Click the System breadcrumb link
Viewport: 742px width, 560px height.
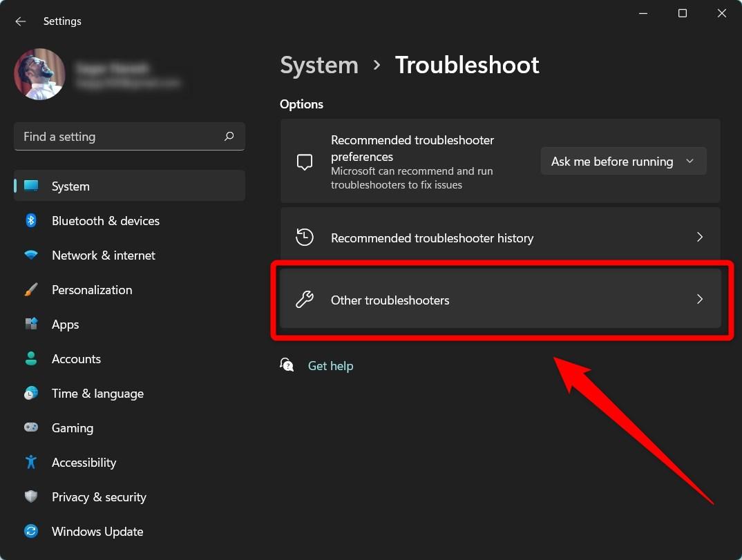tap(318, 64)
